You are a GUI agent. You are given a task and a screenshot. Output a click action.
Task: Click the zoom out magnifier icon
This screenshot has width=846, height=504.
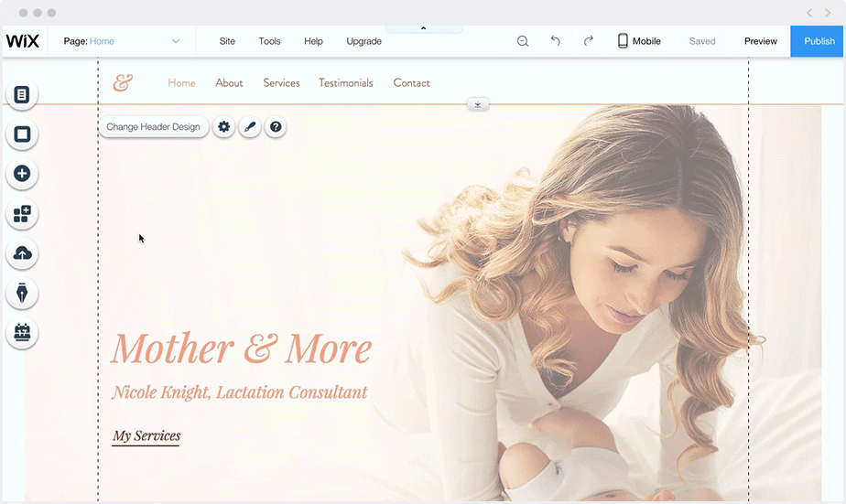click(x=522, y=41)
